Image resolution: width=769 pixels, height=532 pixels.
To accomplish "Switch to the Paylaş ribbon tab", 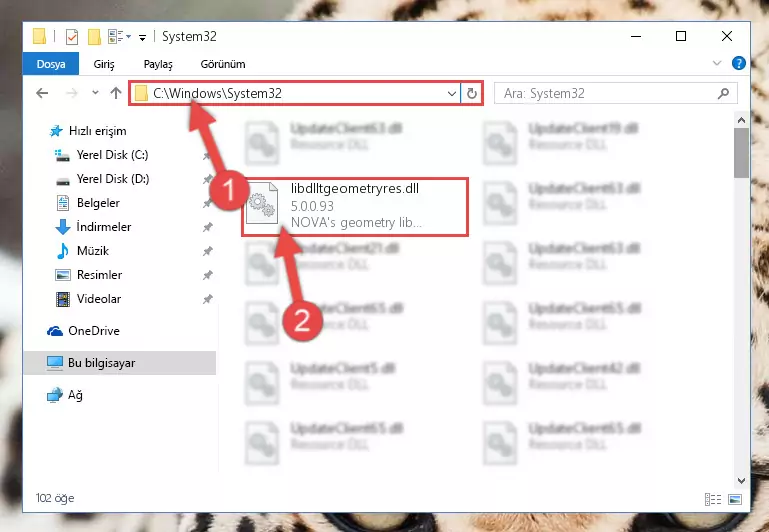I will coord(158,64).
